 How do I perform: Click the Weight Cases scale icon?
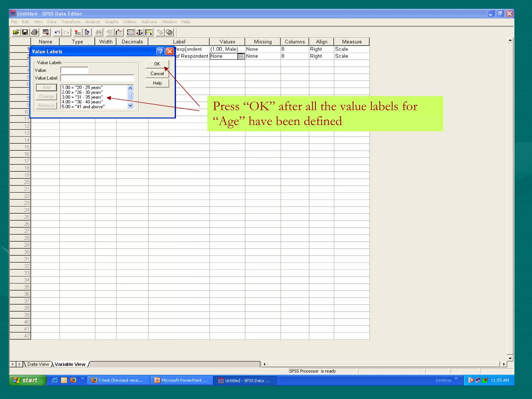[139, 32]
